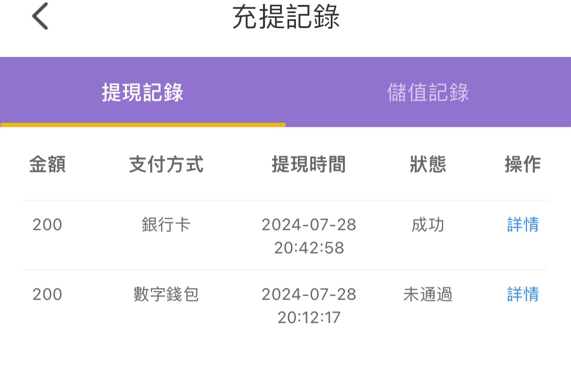The image size is (571, 392).
Task: Click the 金額 column header
Action: [47, 165]
